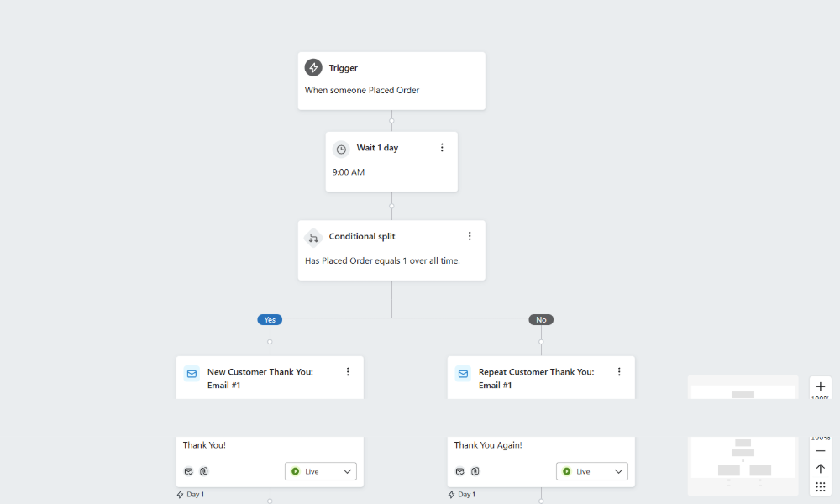Viewport: 840px width, 504px height.
Task: Click the Wait 1 day clock icon
Action: pyautogui.click(x=341, y=150)
